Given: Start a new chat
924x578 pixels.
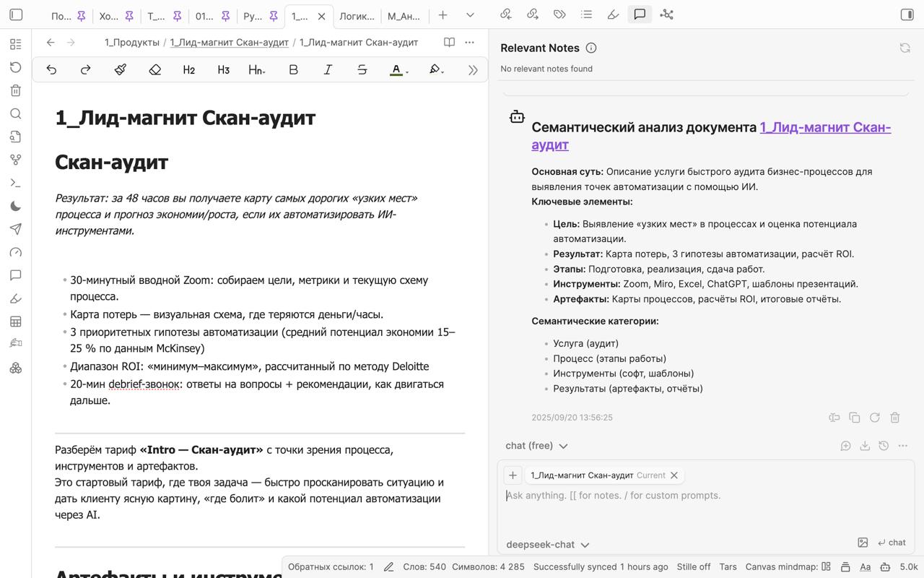Looking at the screenshot, I should (x=845, y=446).
